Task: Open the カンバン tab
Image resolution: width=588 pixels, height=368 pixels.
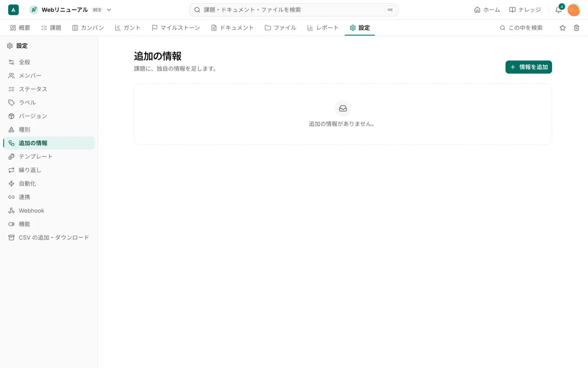Action: click(88, 28)
